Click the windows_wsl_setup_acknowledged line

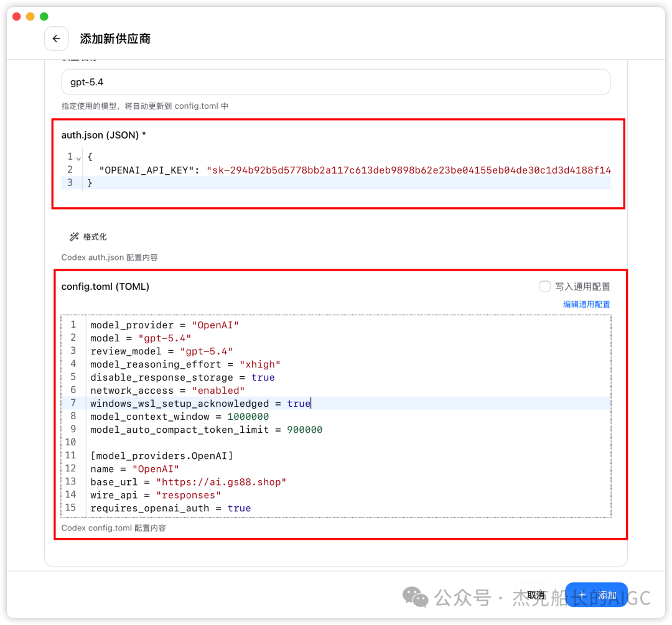click(200, 404)
